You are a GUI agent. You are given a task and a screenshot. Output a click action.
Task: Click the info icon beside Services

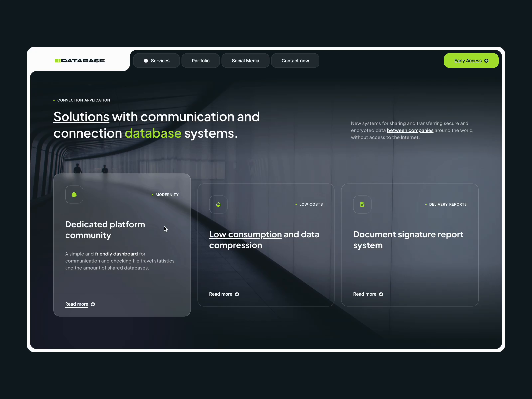coord(146,61)
